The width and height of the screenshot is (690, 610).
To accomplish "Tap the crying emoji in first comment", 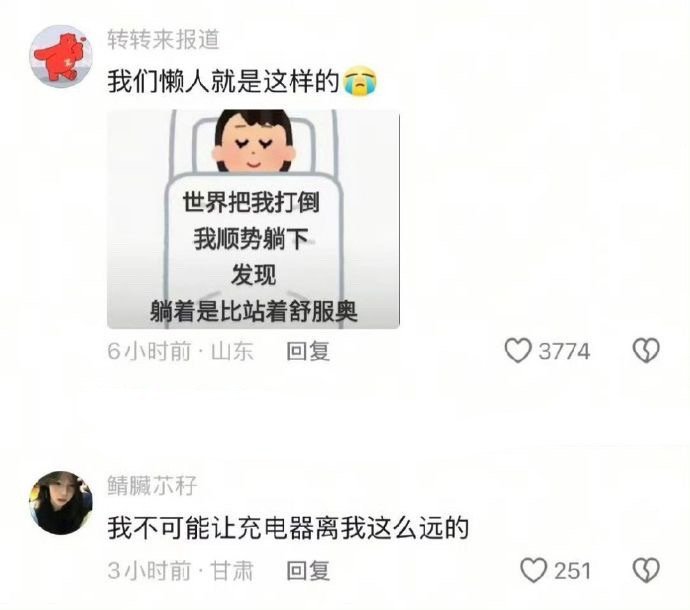I will tap(360, 81).
